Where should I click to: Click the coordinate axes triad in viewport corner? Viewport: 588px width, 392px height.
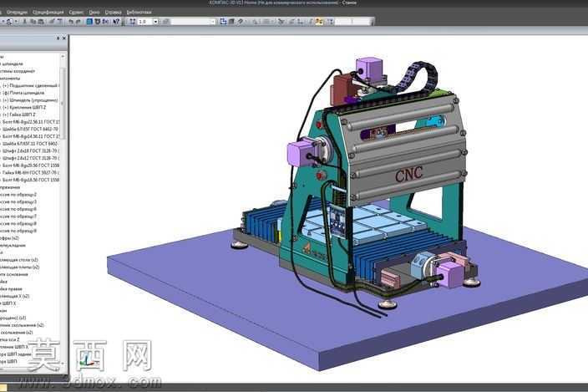(87, 360)
